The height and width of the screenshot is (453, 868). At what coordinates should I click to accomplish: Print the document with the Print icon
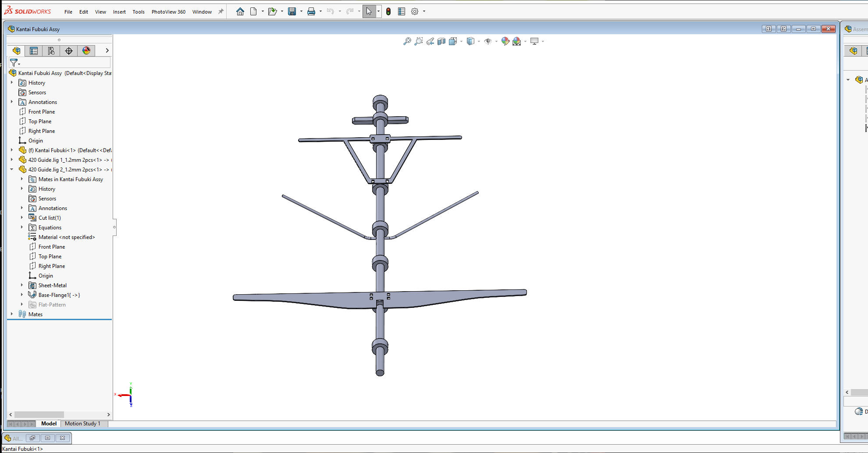(311, 11)
